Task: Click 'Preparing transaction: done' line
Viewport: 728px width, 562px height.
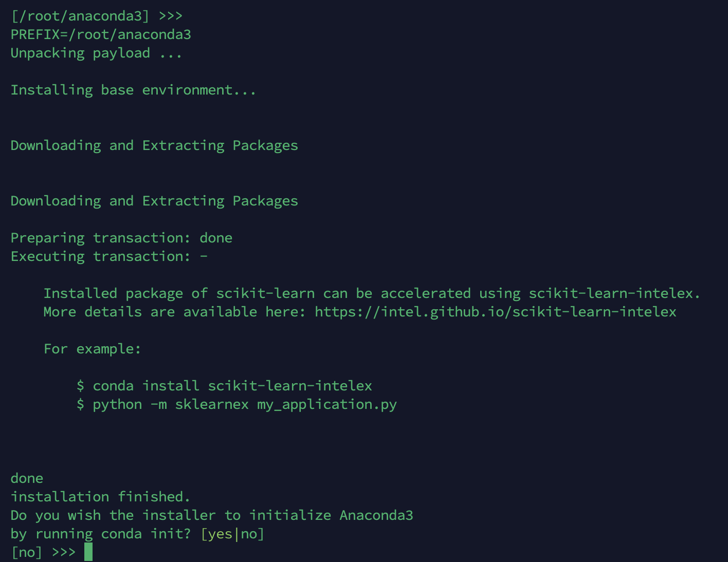Action: point(121,238)
